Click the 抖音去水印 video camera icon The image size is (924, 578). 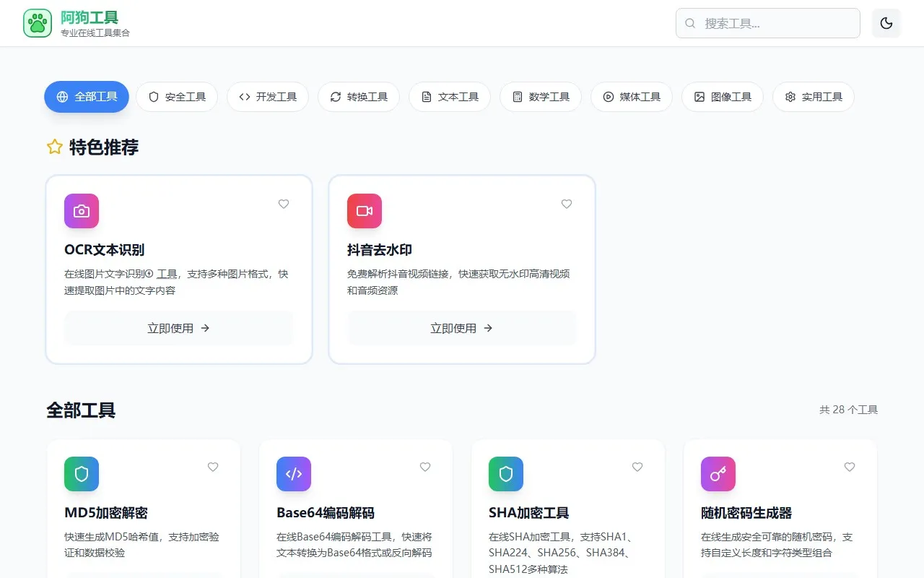click(364, 211)
